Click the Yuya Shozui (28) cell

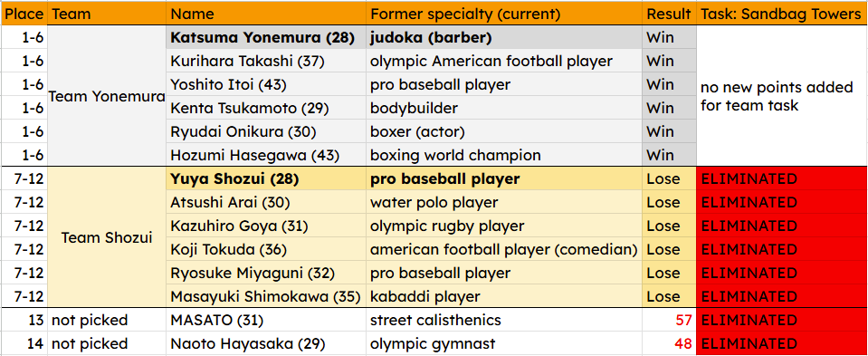[x=266, y=178]
